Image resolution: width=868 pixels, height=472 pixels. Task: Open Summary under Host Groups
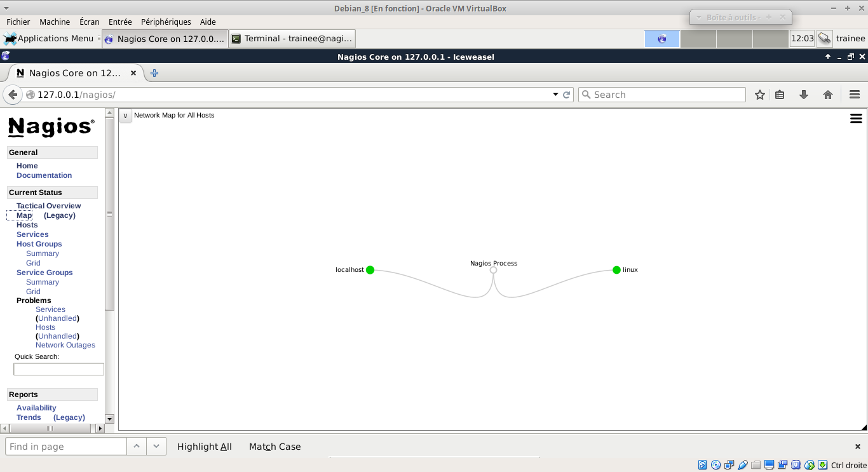tap(43, 253)
